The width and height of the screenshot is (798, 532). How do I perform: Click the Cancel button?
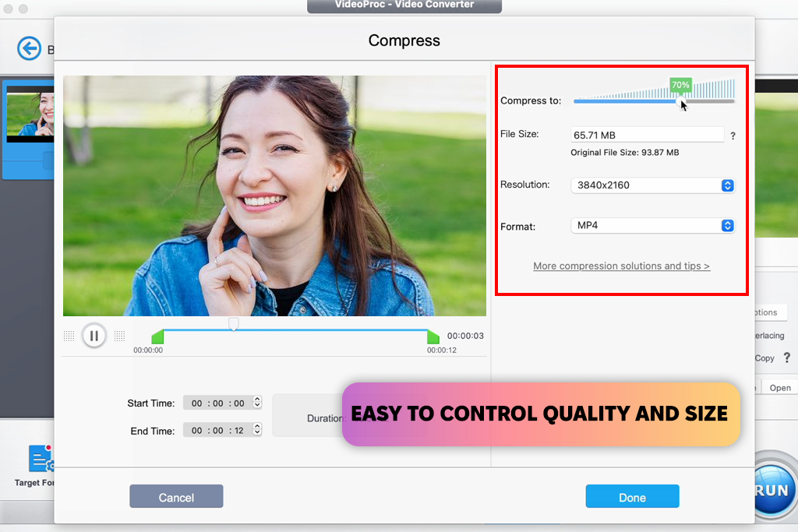[176, 497]
